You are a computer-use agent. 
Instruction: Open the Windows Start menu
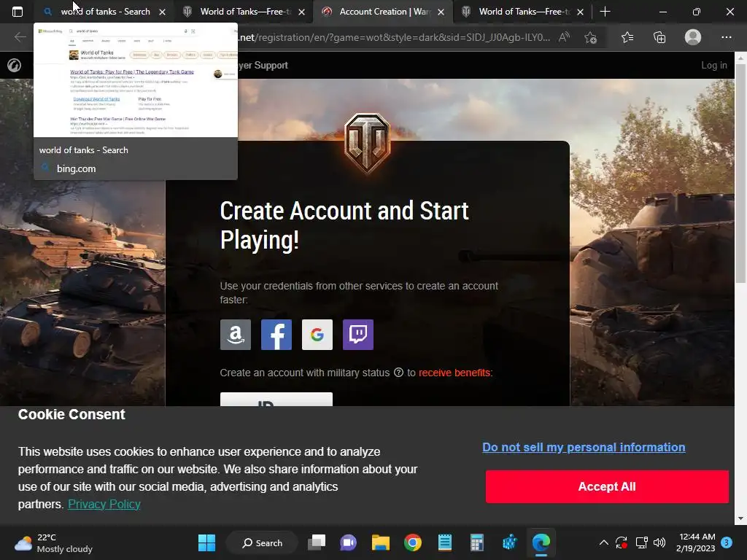(206, 542)
